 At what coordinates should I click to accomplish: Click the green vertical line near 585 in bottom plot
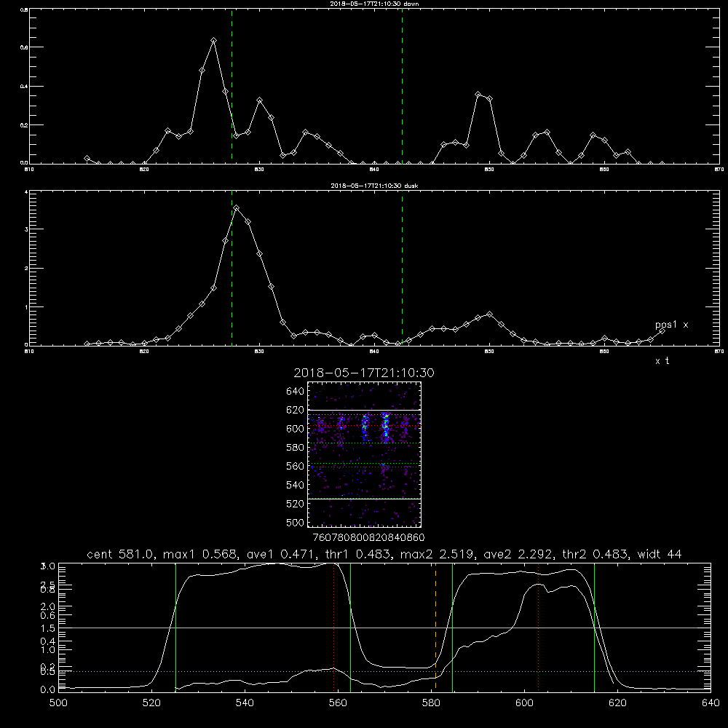452,627
